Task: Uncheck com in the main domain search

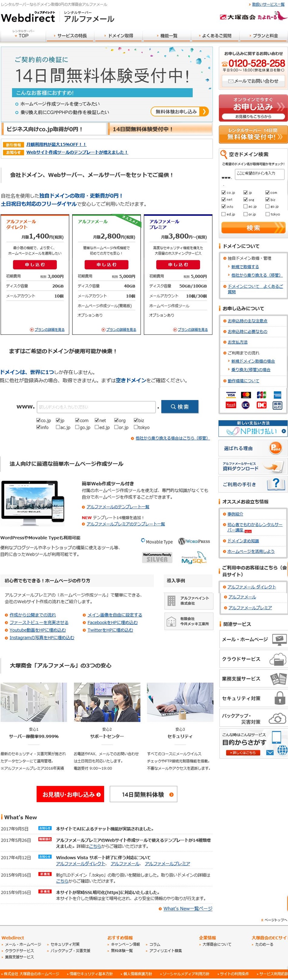Action: [77, 420]
